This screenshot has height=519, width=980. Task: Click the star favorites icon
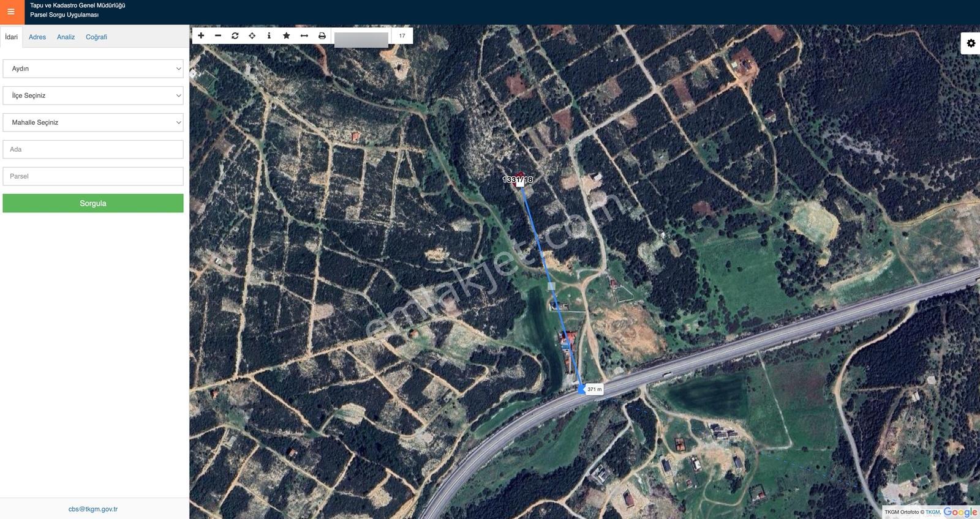(287, 35)
